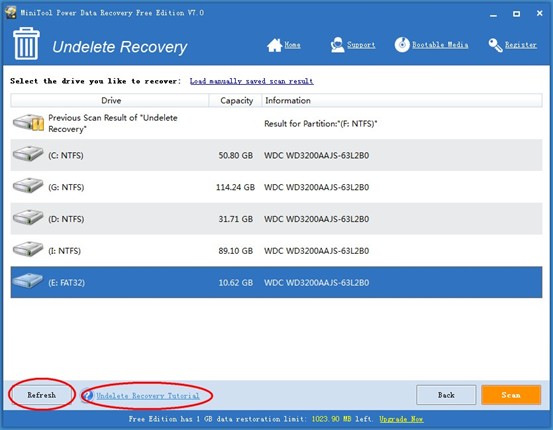Open the Register link
Screen dimensions: 553x430
[521, 45]
